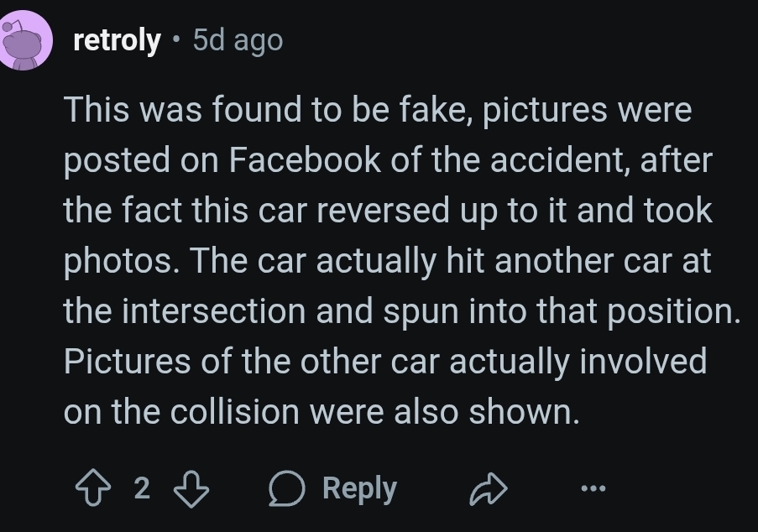Image resolution: width=758 pixels, height=532 pixels.
Task: Click the speech bubble reply icon
Action: coord(287,488)
